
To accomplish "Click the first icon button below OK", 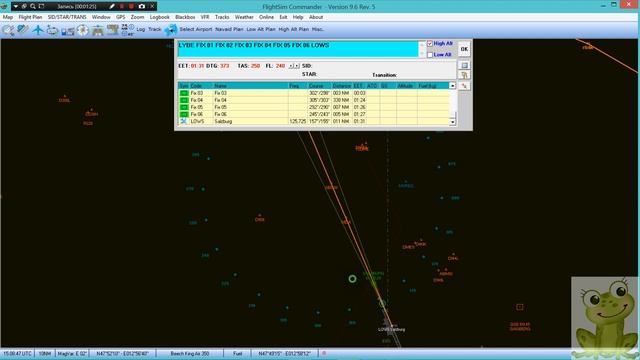I will (x=464, y=65).
